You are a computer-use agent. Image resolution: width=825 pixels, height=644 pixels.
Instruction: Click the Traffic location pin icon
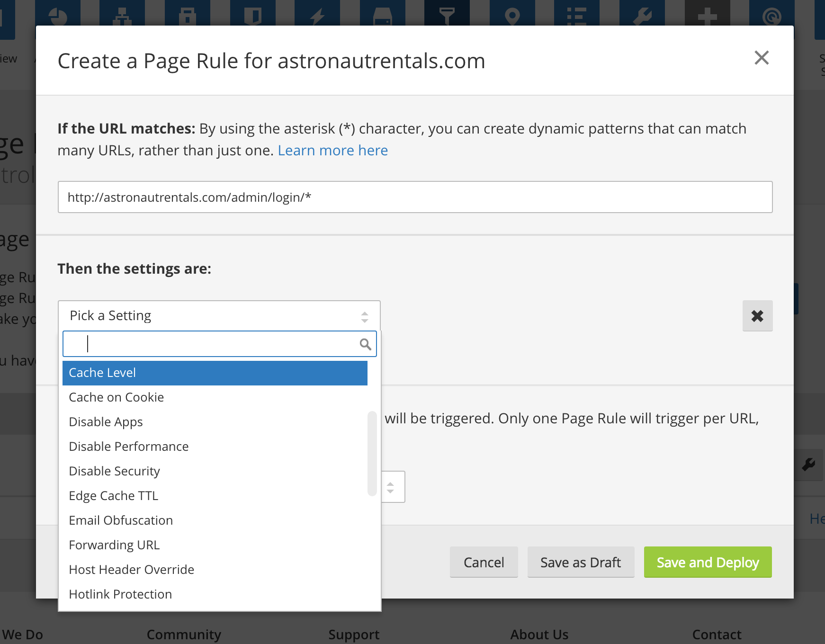pyautogui.click(x=513, y=14)
